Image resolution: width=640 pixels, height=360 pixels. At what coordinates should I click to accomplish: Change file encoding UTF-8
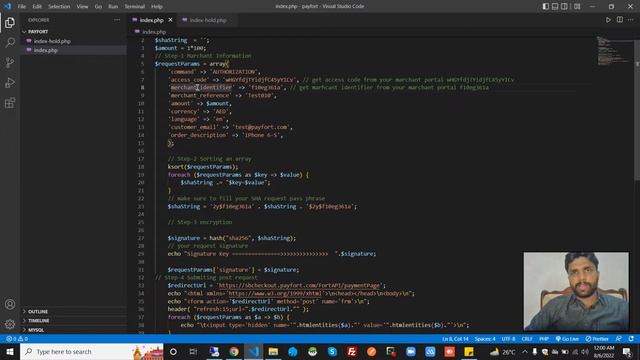click(508, 339)
